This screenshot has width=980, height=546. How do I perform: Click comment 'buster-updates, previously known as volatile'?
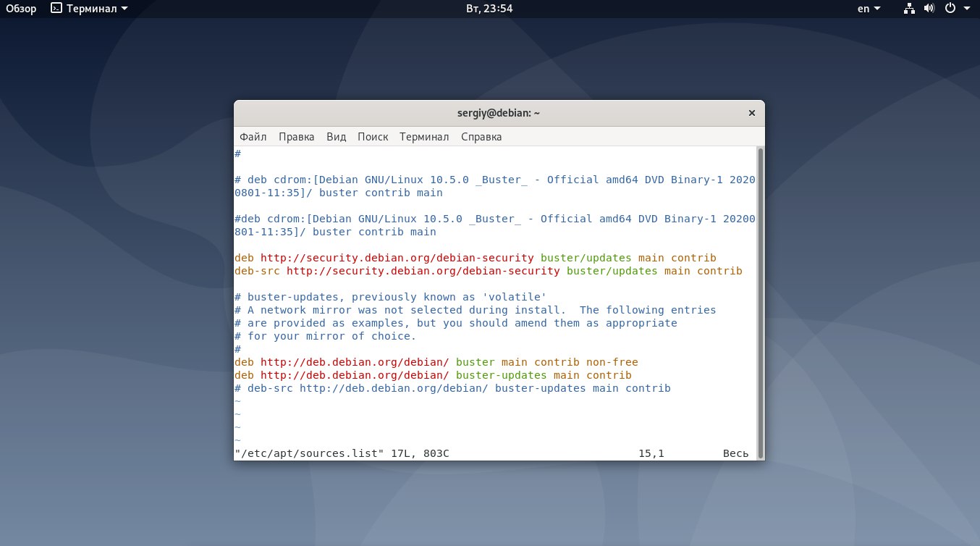coord(390,297)
